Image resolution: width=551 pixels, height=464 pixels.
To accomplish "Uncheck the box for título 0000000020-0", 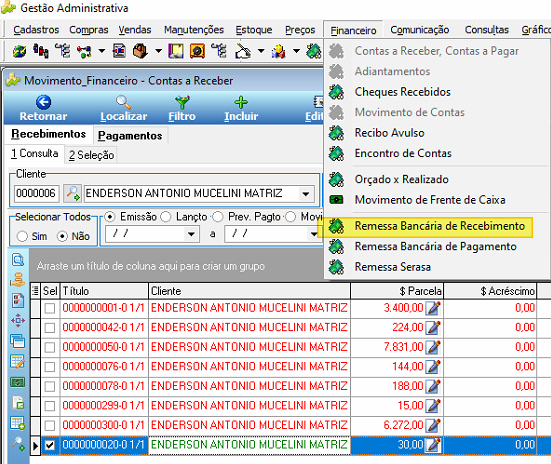I will [x=50, y=445].
